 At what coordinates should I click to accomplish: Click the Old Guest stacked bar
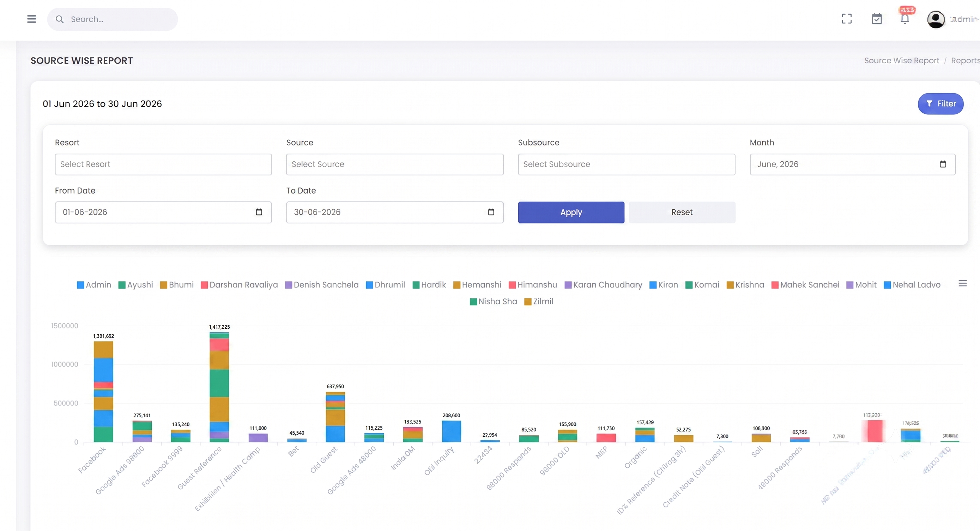coord(335,417)
